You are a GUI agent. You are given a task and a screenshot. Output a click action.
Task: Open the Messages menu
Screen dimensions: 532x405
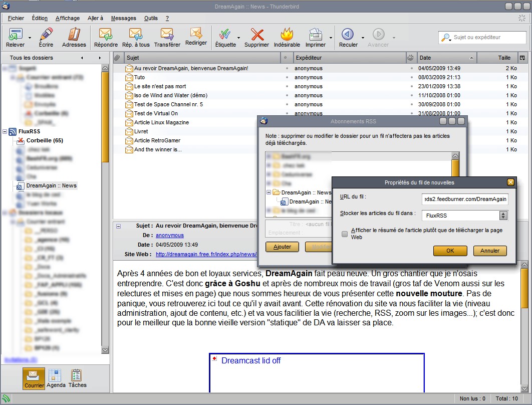[x=124, y=19]
